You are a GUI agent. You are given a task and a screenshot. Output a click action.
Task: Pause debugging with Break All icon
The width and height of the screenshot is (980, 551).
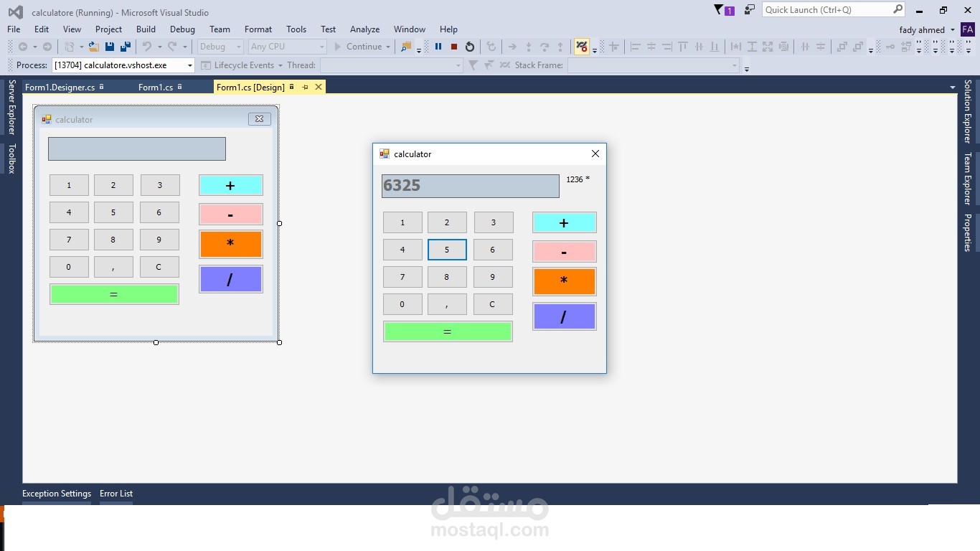[x=438, y=47]
